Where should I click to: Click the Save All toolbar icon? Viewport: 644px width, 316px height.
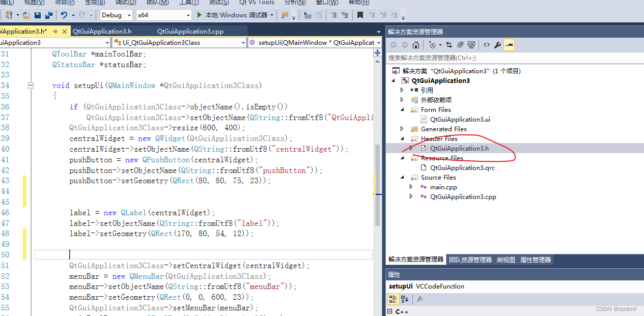(49, 15)
